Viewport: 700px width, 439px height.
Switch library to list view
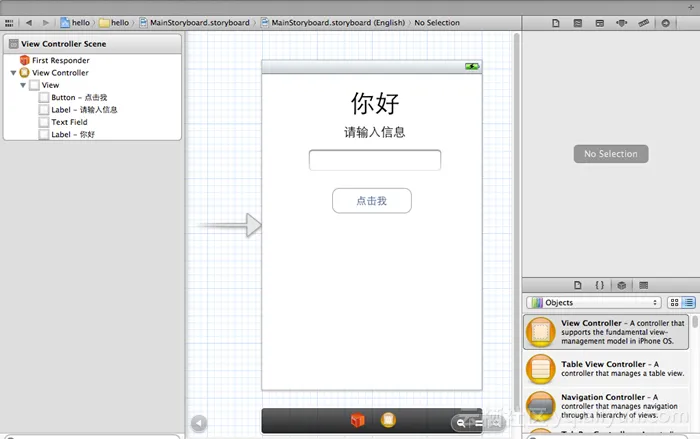pyautogui.click(x=689, y=302)
